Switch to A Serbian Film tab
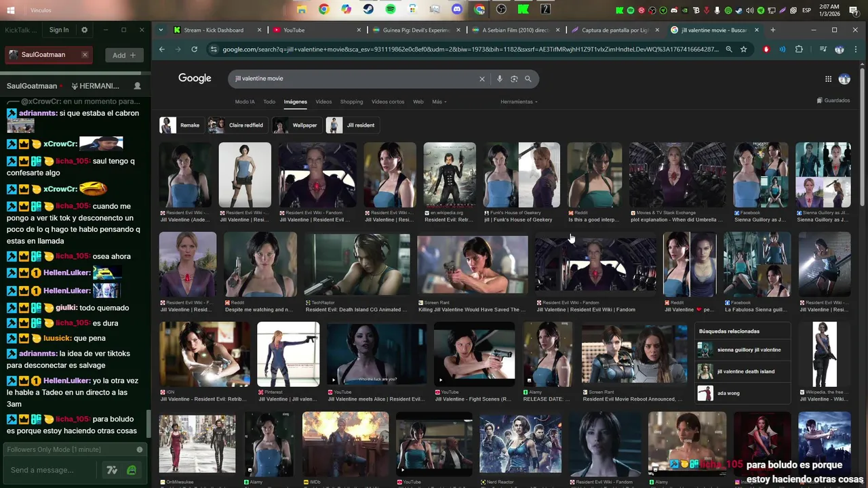 [x=515, y=30]
